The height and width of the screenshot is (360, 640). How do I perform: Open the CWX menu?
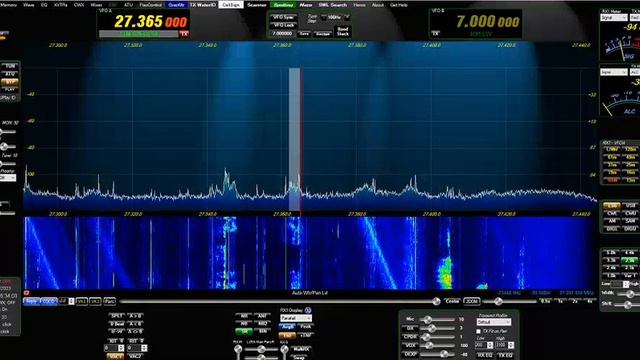click(79, 5)
